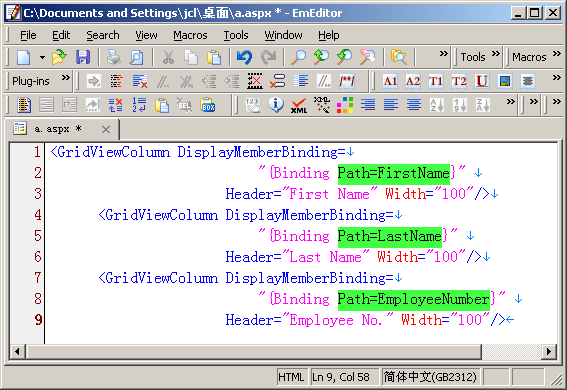
Task: Expand the HTML toolbar overflow chevron
Action: pos(557,78)
